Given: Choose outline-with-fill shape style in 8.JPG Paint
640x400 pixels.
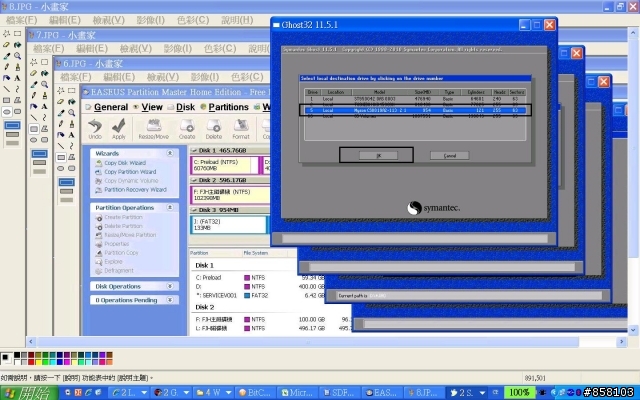Looking at the screenshot, I should (x=12, y=134).
